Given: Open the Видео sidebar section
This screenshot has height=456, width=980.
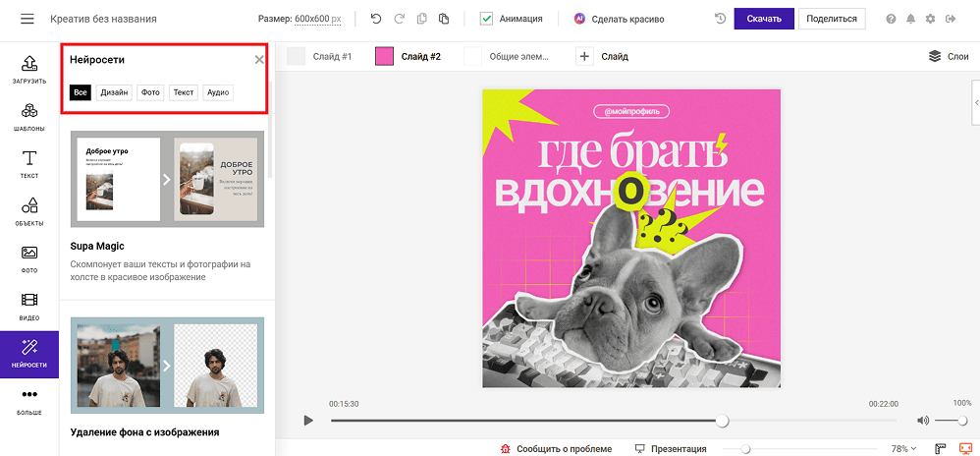Looking at the screenshot, I should click(29, 307).
